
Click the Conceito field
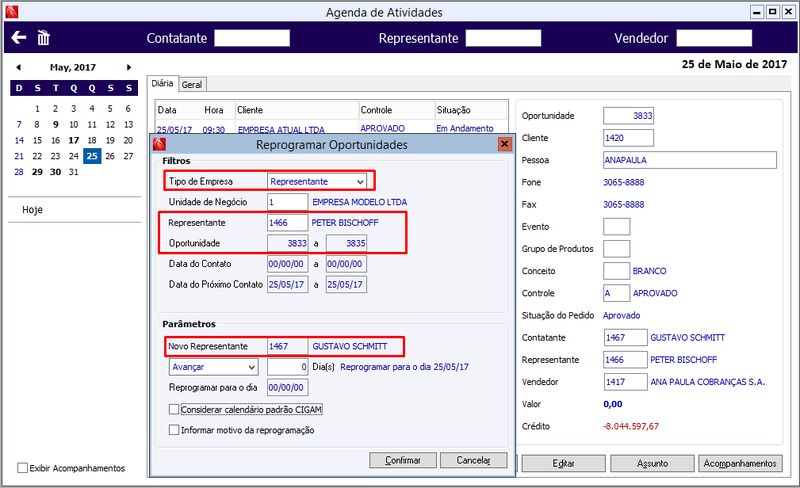(616, 271)
